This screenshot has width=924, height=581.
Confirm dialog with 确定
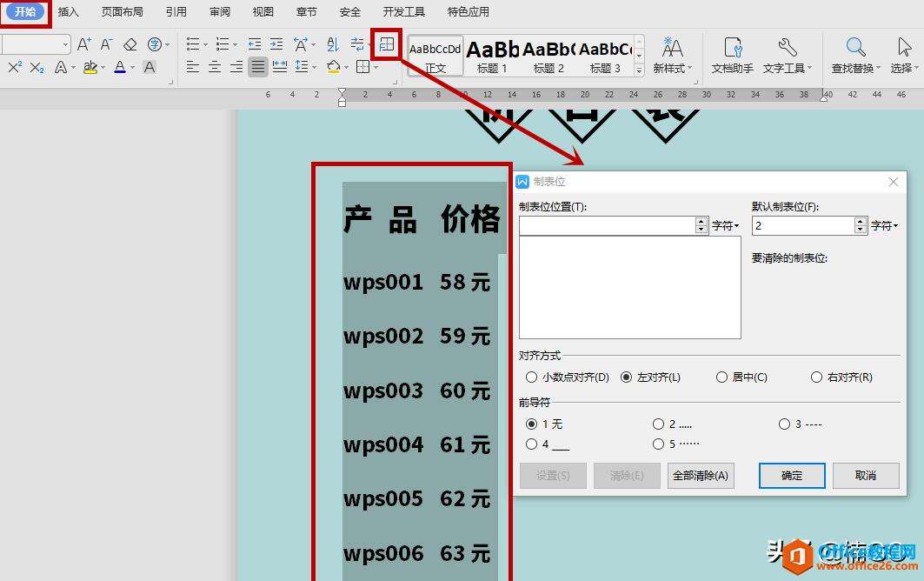[x=791, y=476]
